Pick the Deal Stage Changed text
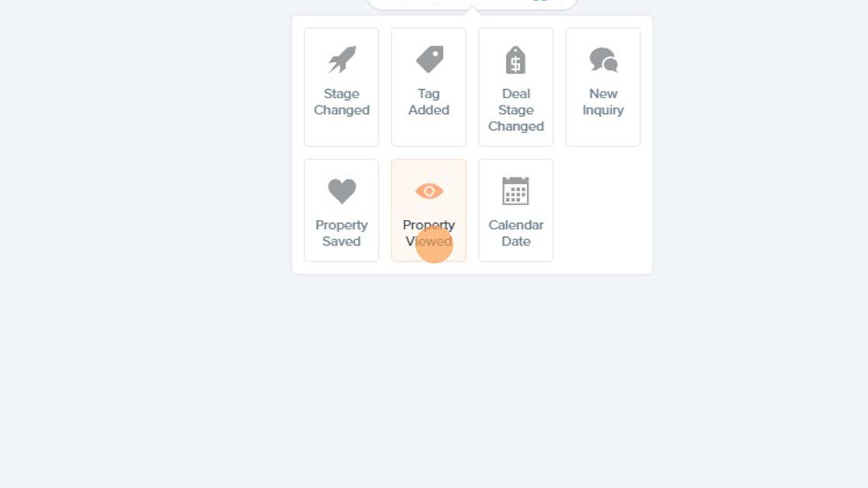Image resolution: width=868 pixels, height=488 pixels. click(516, 110)
